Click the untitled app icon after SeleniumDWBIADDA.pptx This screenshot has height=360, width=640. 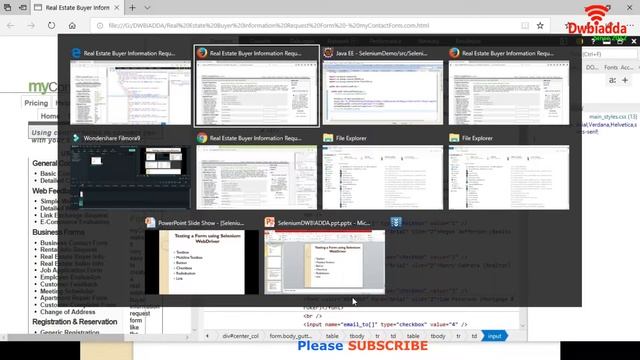point(396,222)
